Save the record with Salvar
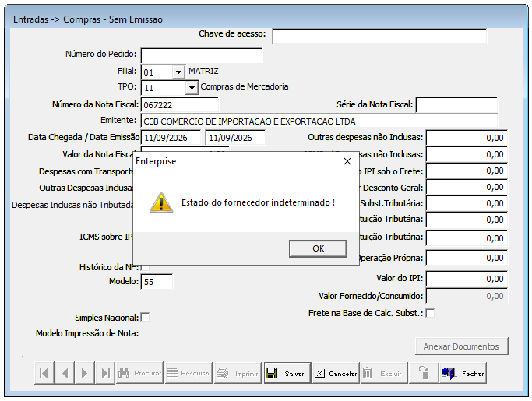Viewport: 532px width, 401px height. point(287,373)
